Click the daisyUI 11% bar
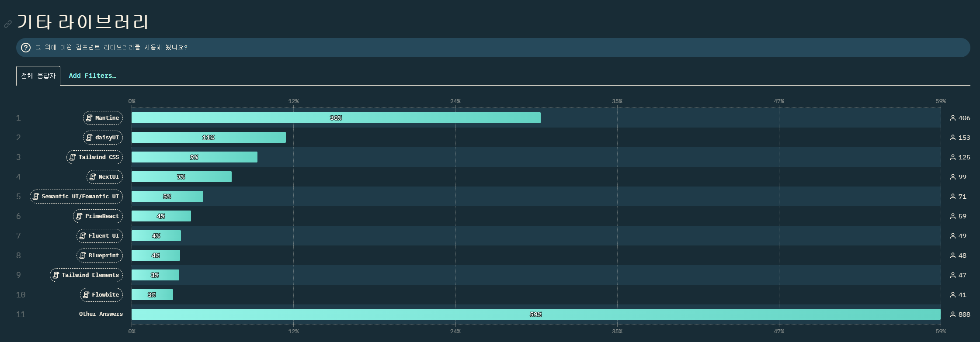This screenshot has height=342, width=980. click(209, 138)
